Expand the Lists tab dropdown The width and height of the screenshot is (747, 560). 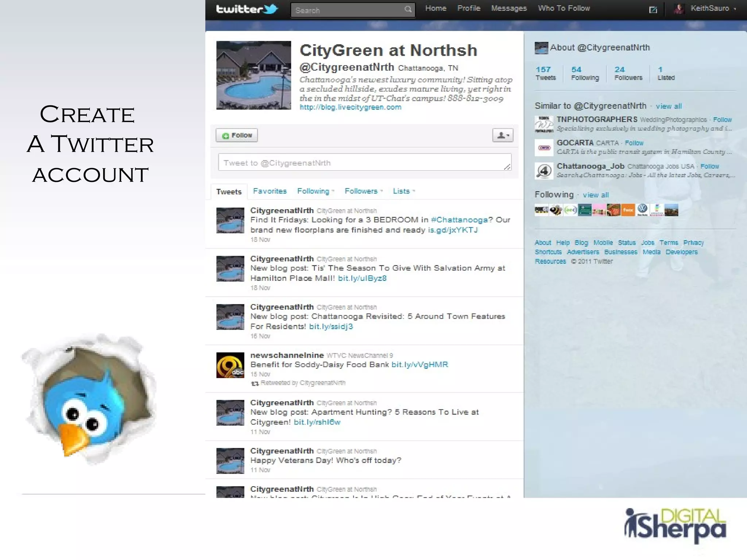tap(414, 191)
